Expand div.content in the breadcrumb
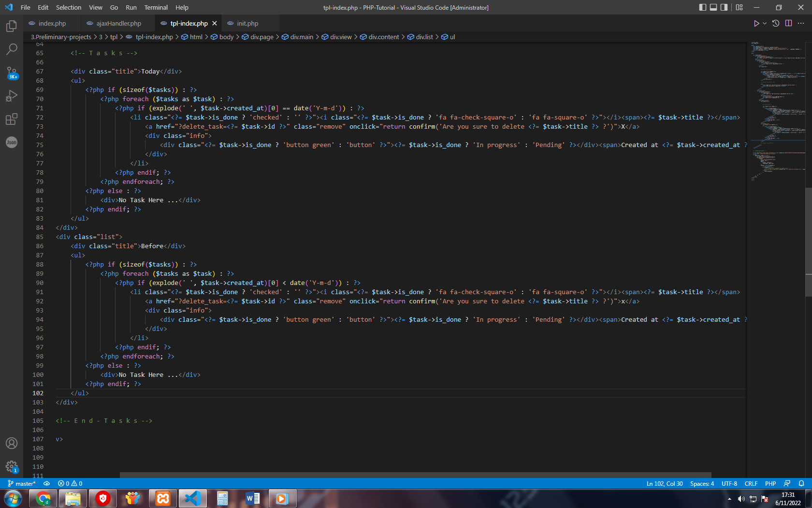 [x=383, y=37]
